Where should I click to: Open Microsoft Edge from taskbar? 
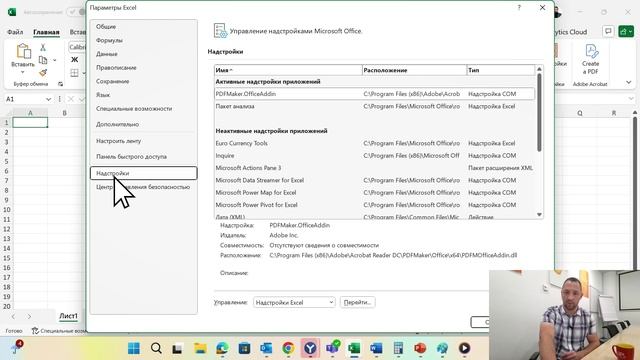[222, 348]
